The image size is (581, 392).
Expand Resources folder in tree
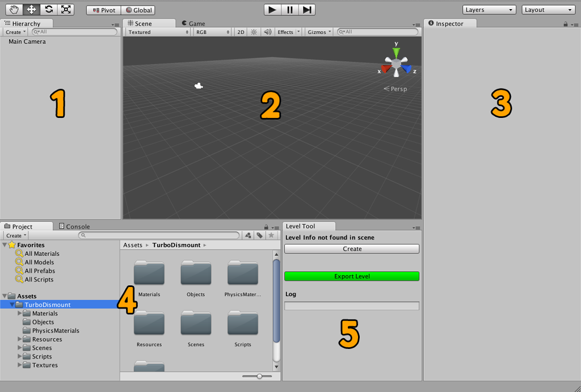tap(20, 339)
